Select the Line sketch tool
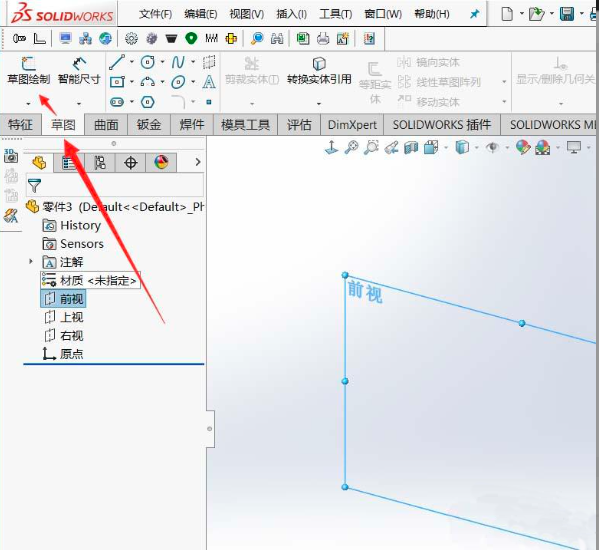This screenshot has height=550, width=599. click(117, 62)
